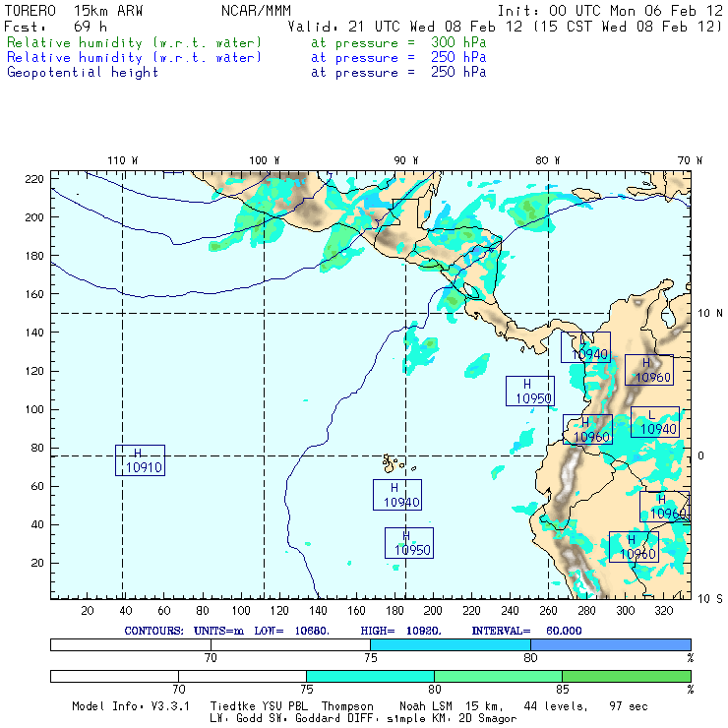Click the '70 W' longitude label
Image resolution: width=728 pixels, height=728 pixels.
pos(690,160)
